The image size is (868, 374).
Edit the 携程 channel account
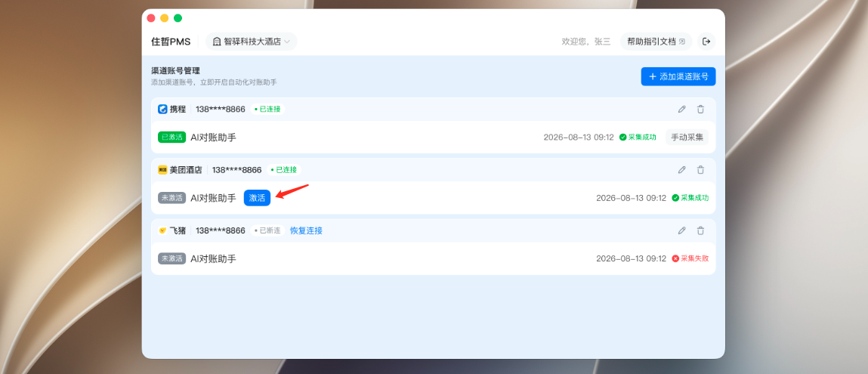[681, 109]
